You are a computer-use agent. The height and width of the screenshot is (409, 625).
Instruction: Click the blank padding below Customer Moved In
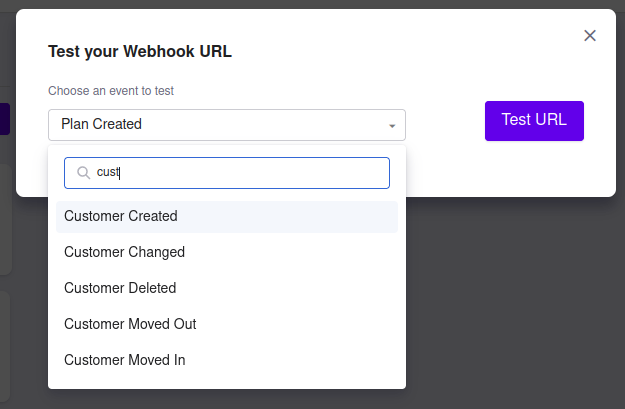pyautogui.click(x=226, y=382)
